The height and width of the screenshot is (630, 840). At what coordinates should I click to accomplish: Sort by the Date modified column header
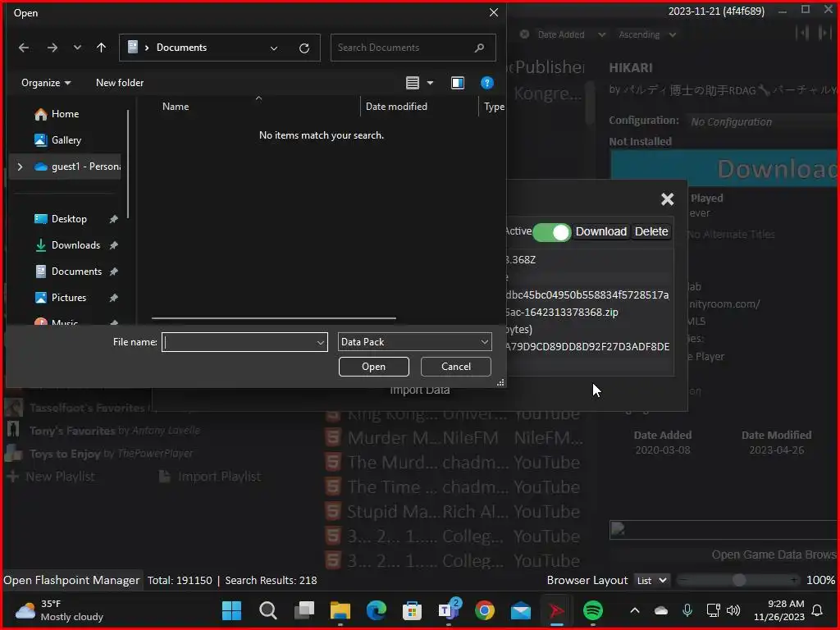396,107
